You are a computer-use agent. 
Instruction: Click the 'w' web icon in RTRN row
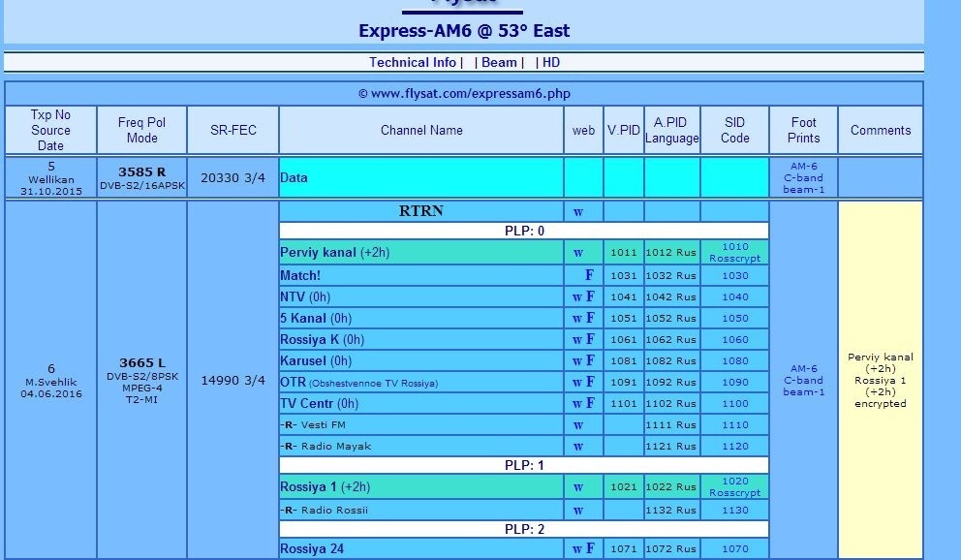pos(578,211)
